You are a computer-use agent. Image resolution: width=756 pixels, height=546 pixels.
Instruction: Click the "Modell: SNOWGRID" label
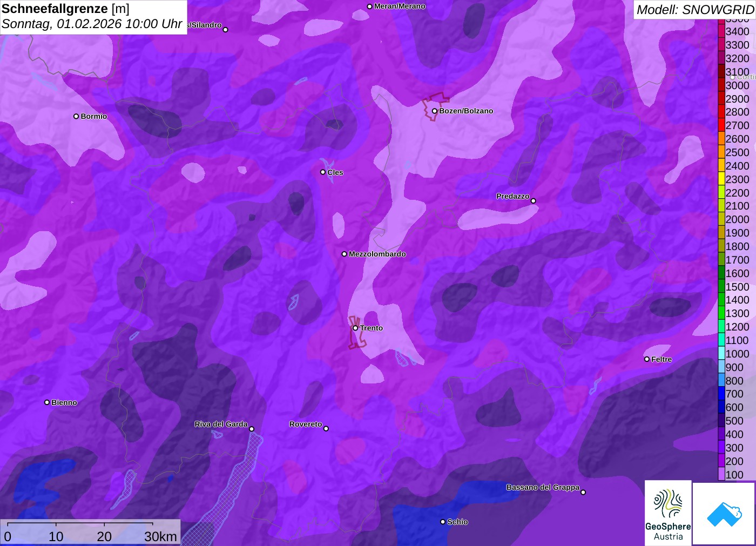tap(696, 10)
